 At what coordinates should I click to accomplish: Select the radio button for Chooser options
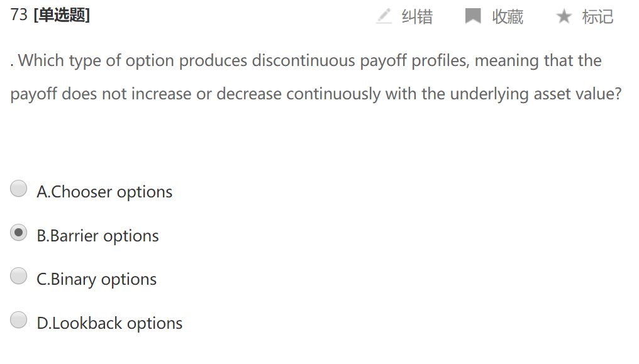tap(19, 189)
